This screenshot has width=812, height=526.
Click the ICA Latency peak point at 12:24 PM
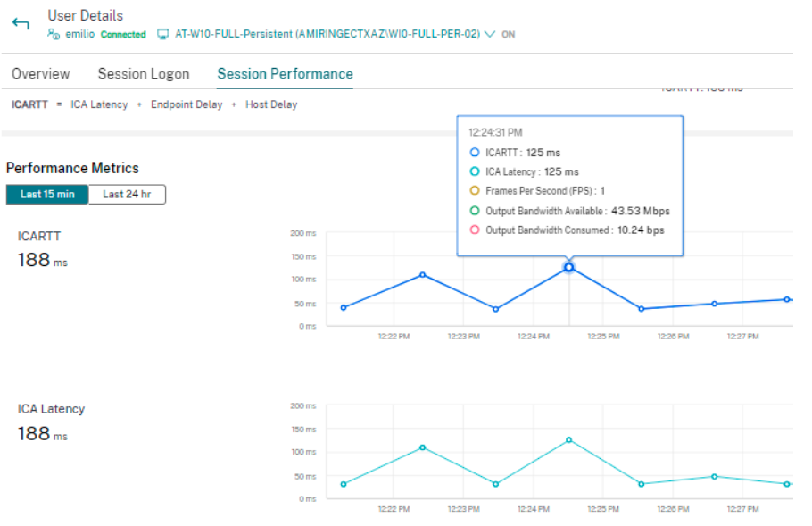point(568,439)
